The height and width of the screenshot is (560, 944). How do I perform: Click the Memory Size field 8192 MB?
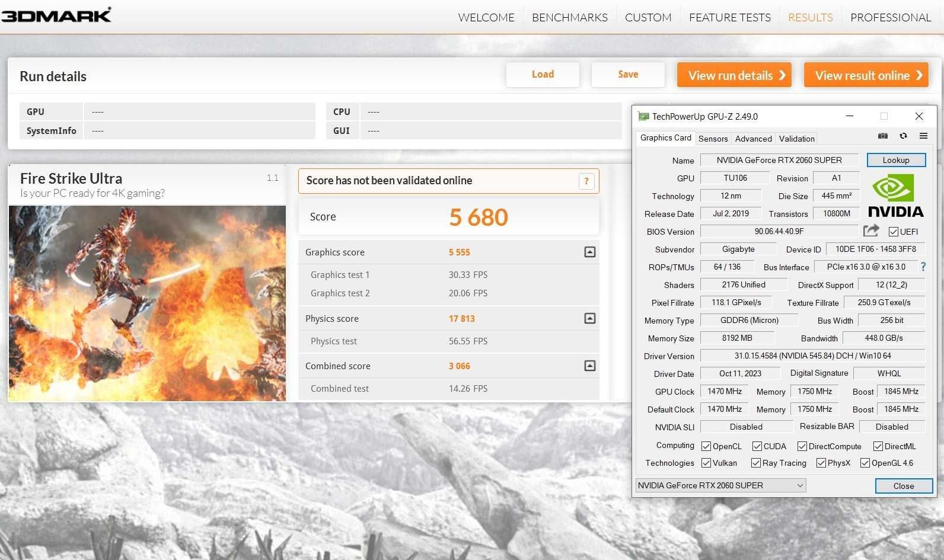coord(737,338)
